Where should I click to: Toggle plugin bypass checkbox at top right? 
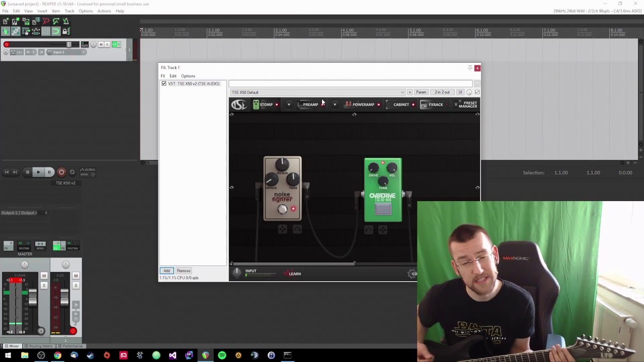coord(477,92)
